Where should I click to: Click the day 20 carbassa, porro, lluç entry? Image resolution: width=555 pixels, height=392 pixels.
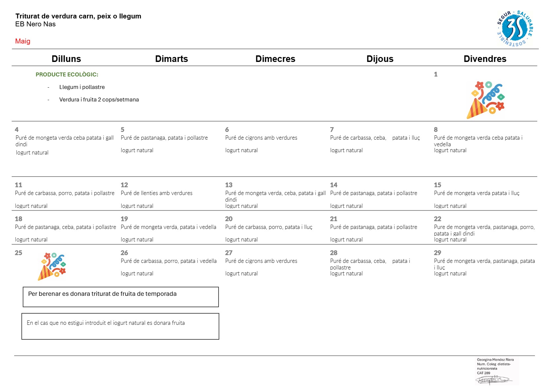click(x=269, y=227)
